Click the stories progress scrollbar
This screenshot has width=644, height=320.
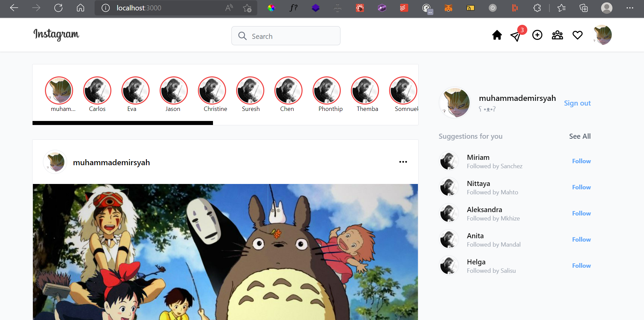(x=122, y=123)
